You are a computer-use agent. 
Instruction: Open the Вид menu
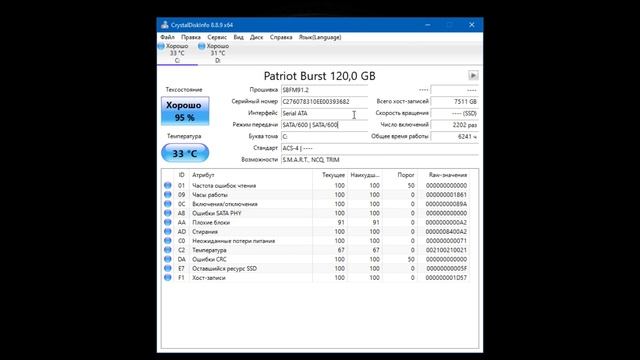(x=238, y=37)
